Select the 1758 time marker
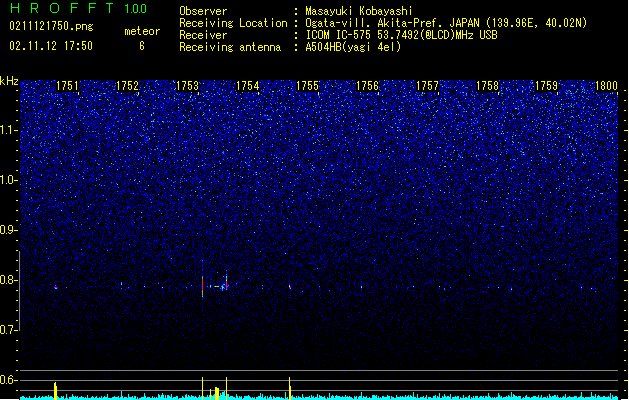Viewport: 629px width, 400px height. coord(487,86)
